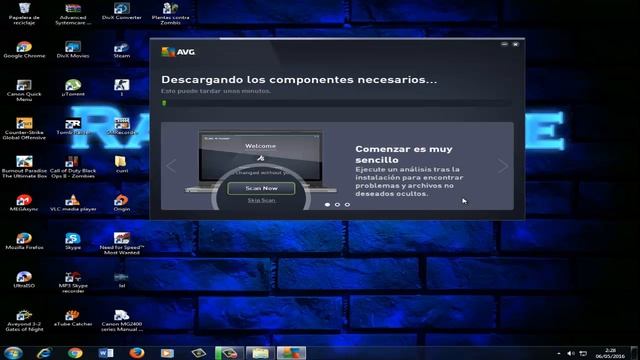The height and width of the screenshot is (360, 640).
Task: Click the Show desktop button
Action: click(x=634, y=353)
